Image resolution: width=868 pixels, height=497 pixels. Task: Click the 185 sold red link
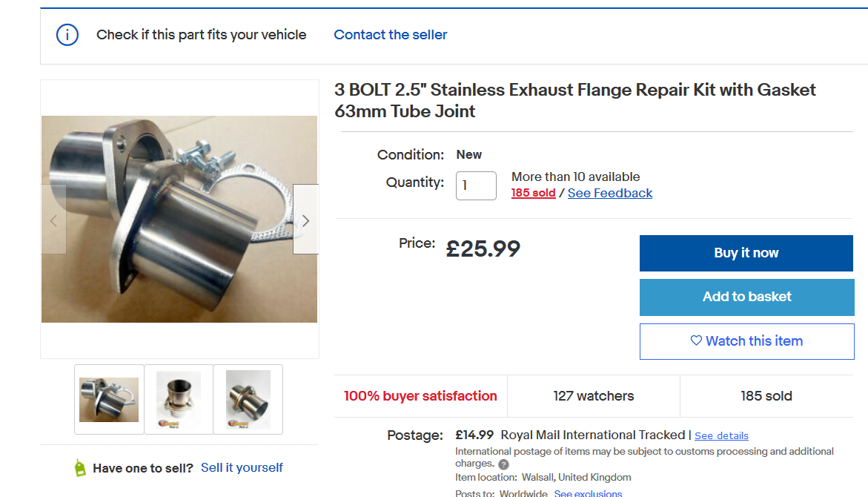533,193
